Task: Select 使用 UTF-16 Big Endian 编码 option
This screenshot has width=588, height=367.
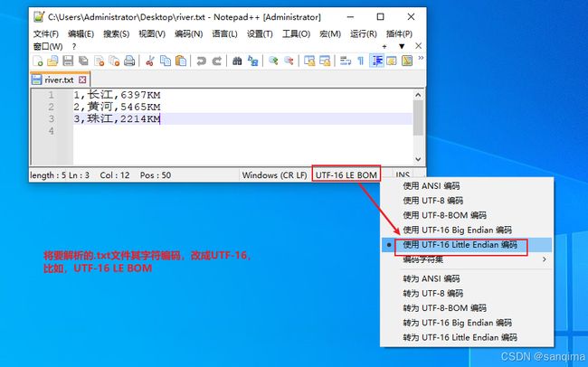Action: click(x=467, y=230)
